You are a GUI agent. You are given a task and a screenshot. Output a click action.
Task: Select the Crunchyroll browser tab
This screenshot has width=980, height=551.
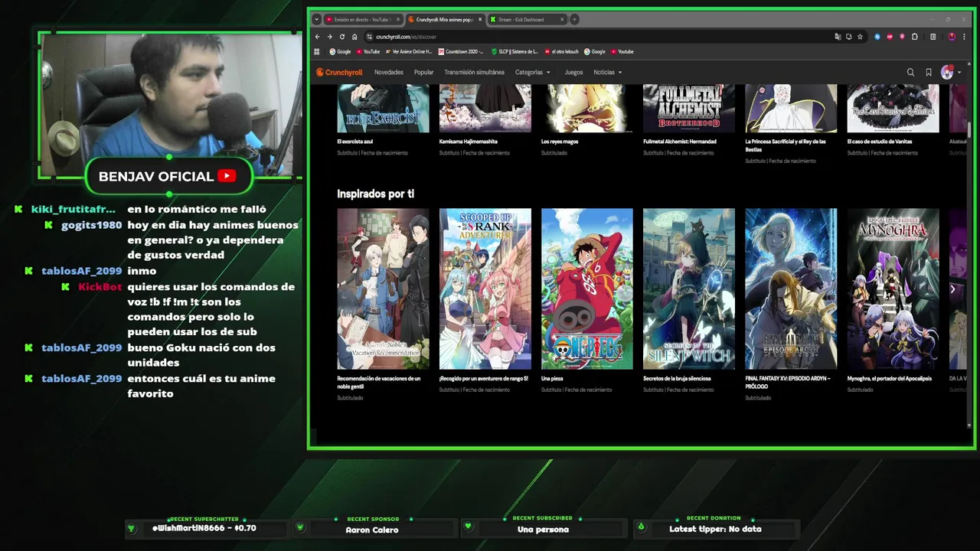(444, 19)
